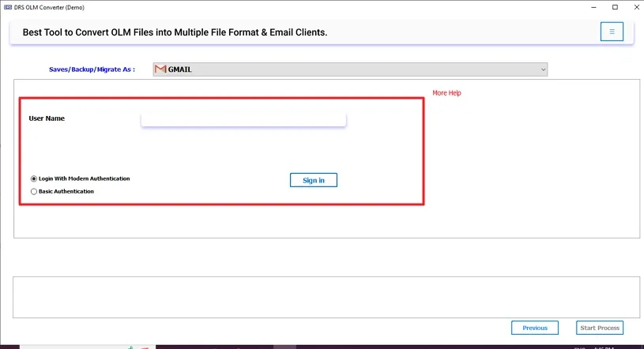Focus the User Name input field
The image size is (644, 349).
pos(243,119)
